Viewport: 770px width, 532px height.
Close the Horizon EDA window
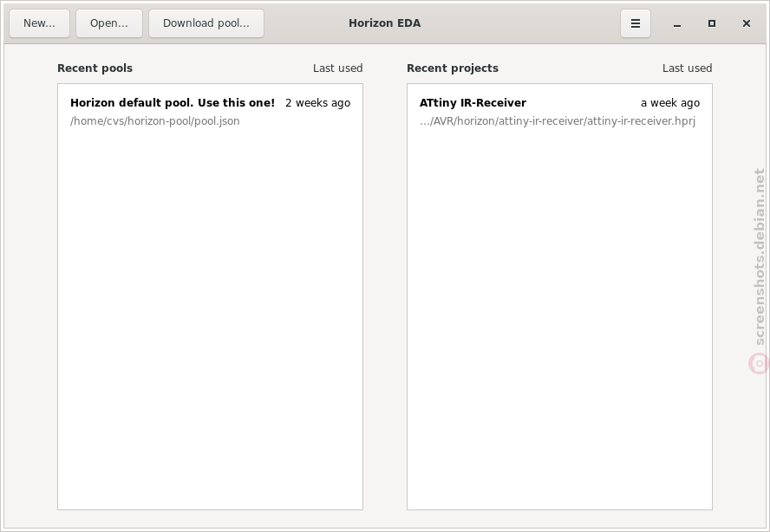tap(747, 23)
